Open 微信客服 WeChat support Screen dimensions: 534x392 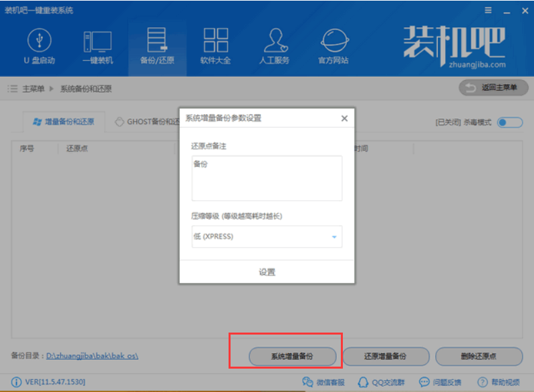point(324,382)
